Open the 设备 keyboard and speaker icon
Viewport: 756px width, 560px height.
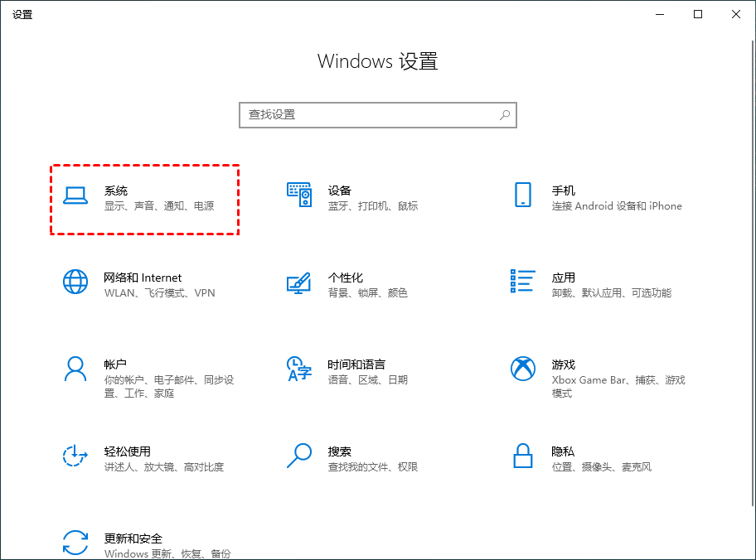299,195
